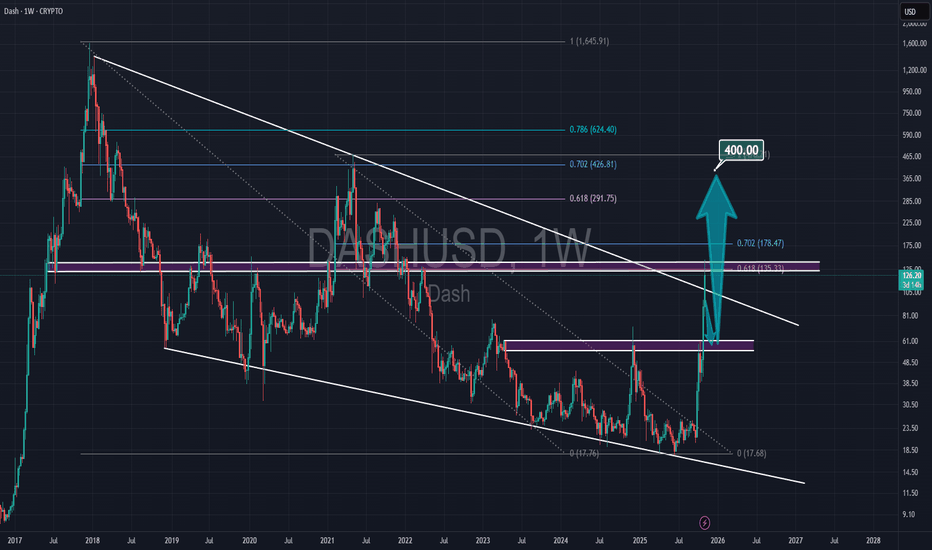Click the pink lightning event icon
This screenshot has width=932, height=550.
[x=705, y=521]
